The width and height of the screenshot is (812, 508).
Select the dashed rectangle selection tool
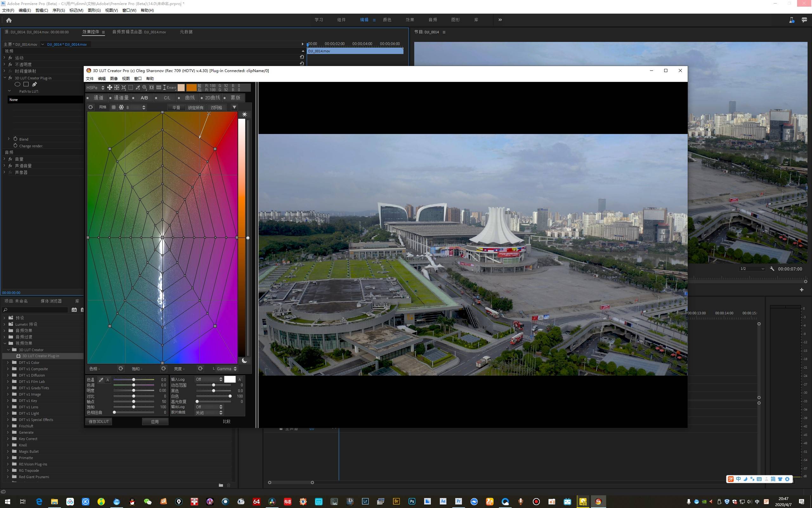tap(131, 87)
